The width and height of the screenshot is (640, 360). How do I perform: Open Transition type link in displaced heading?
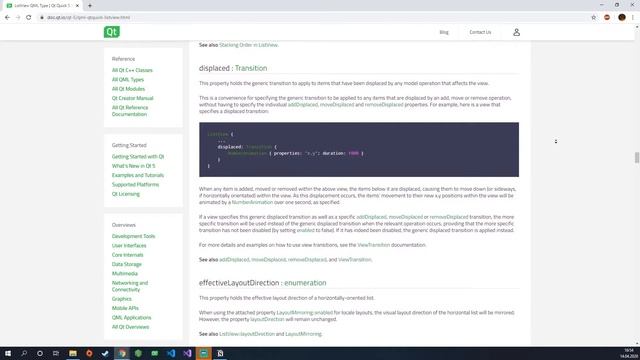251,68
